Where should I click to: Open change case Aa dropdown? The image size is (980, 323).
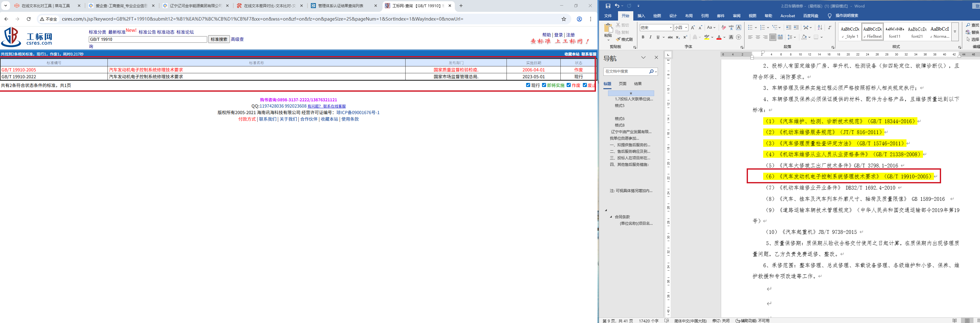coord(711,27)
